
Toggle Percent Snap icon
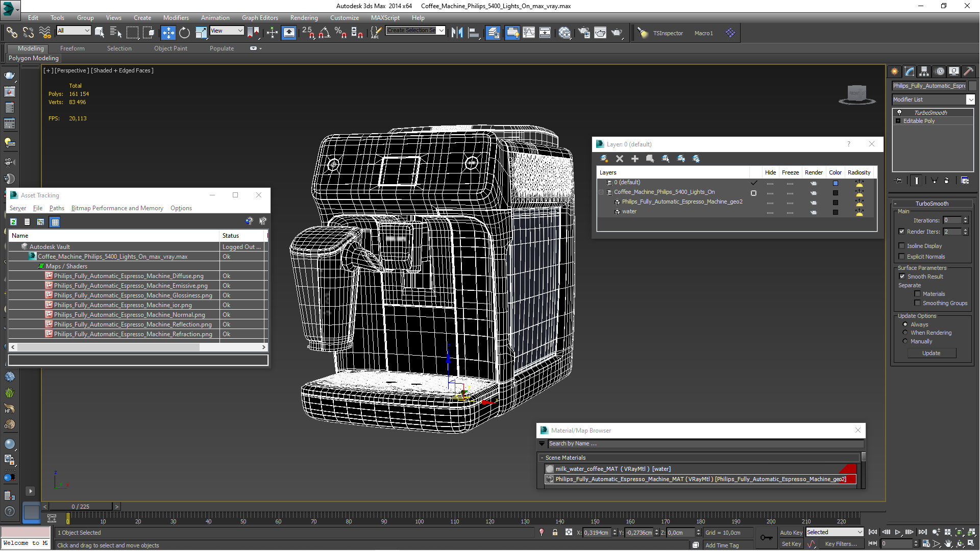[x=340, y=33]
